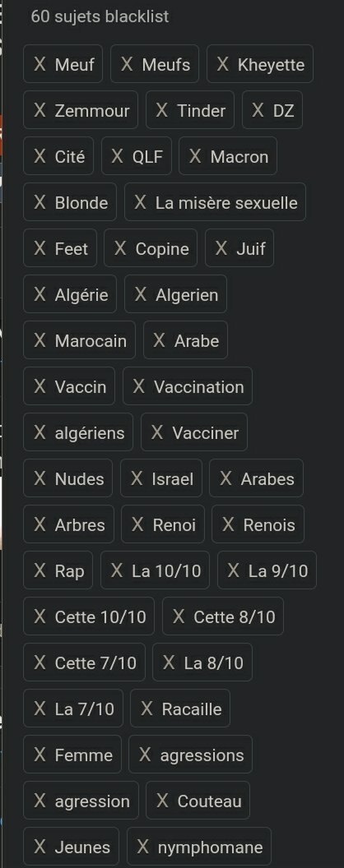
Task: Remove the Rap tag via X
Action: [x=40, y=570]
